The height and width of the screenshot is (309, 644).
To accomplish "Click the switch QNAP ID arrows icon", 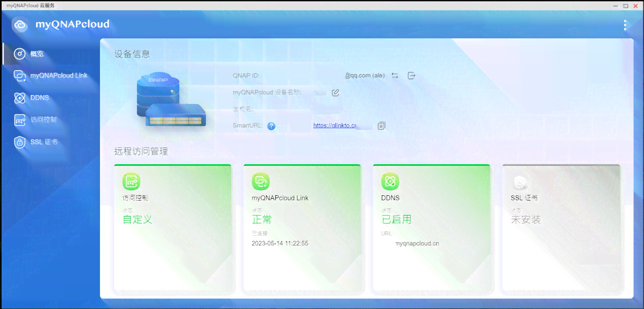I will click(x=395, y=76).
